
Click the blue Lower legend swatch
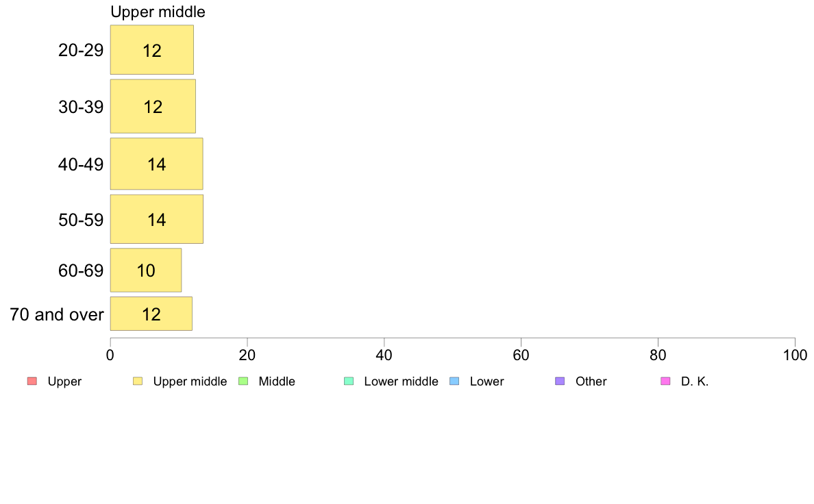[x=454, y=381]
